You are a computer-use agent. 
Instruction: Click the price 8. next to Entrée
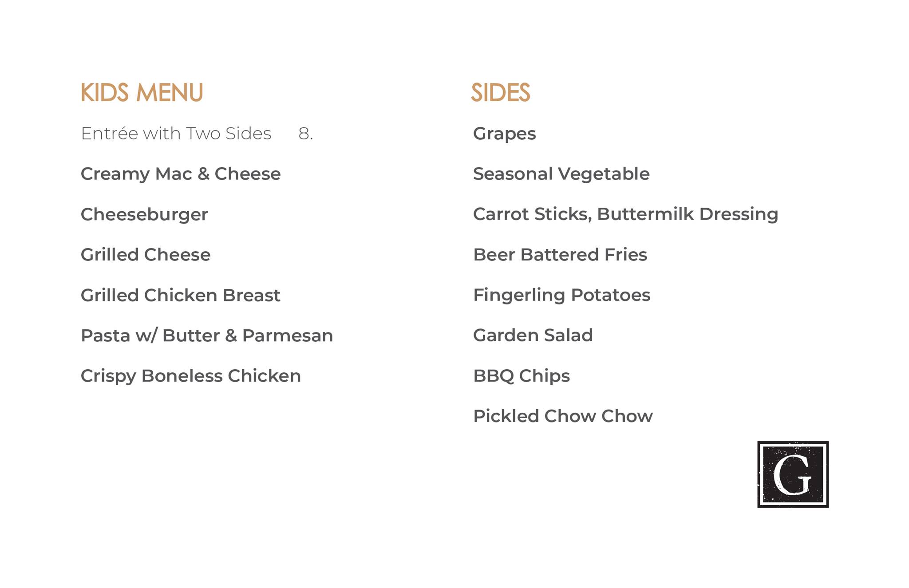(305, 134)
